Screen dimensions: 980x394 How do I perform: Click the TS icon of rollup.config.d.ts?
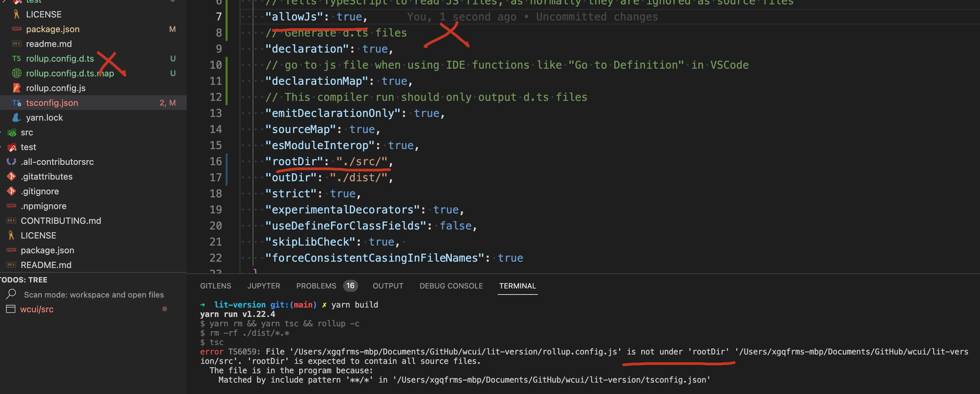tap(16, 59)
